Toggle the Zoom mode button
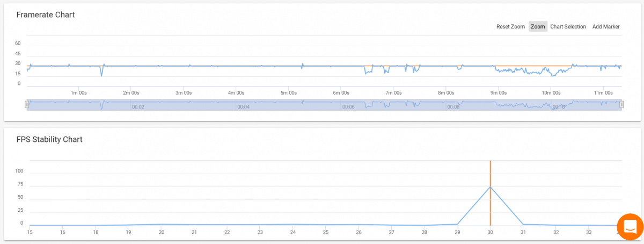Screen dimensions: 644x244 pos(538,26)
